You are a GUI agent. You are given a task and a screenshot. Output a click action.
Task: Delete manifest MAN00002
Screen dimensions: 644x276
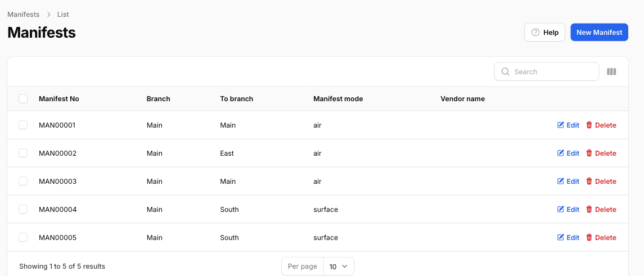(601, 153)
